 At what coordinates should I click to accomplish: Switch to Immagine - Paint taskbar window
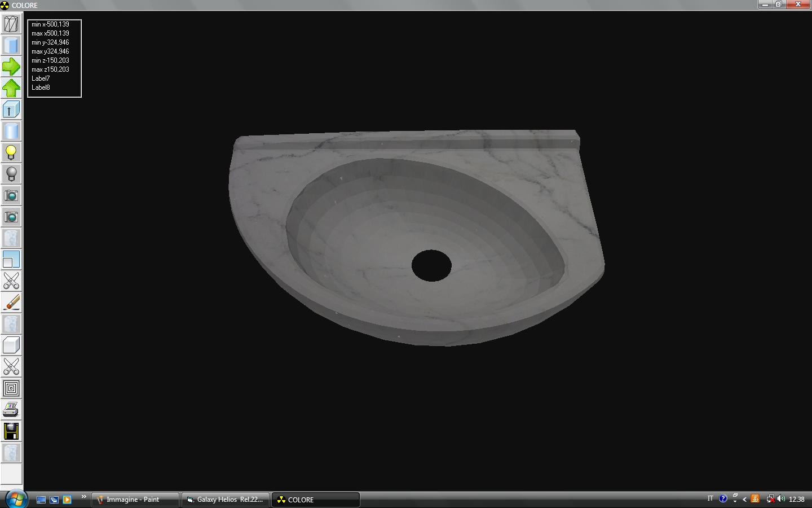click(x=135, y=500)
